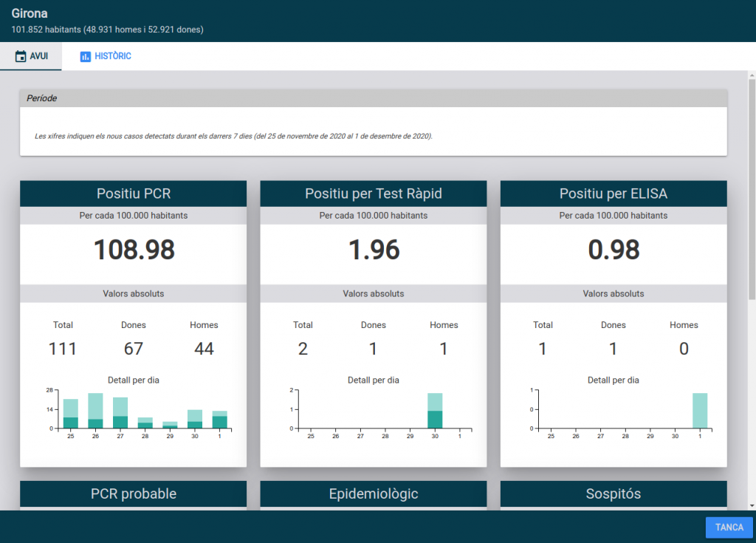Click the Positiu PCR card header
The image size is (756, 543).
[133, 194]
